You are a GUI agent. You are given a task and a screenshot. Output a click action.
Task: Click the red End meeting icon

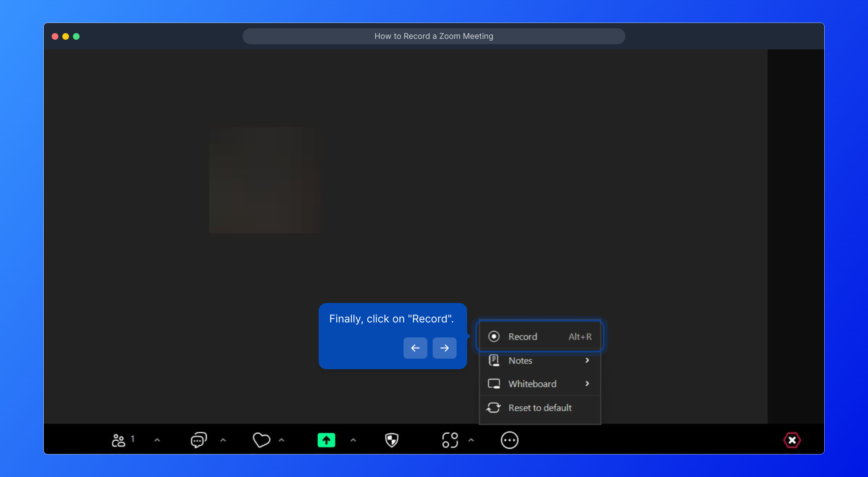(792, 440)
